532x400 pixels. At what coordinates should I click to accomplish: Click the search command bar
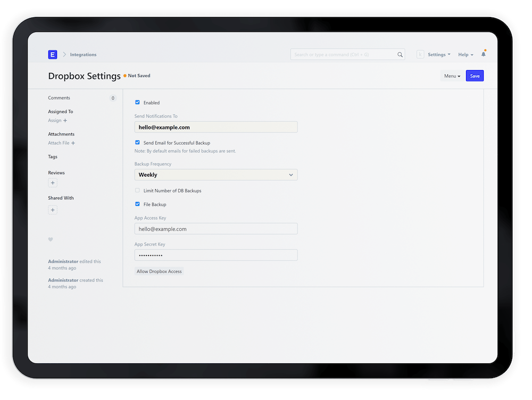coord(347,55)
